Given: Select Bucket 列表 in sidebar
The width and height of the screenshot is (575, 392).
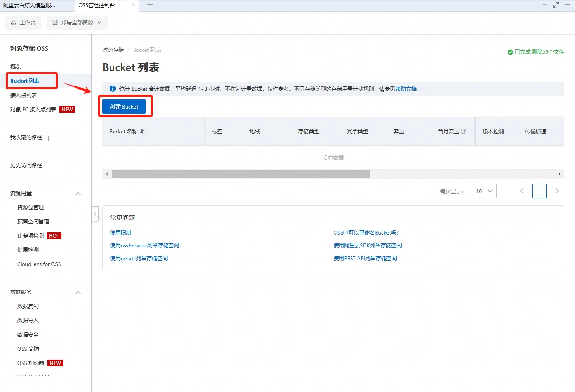Looking at the screenshot, I should pos(25,81).
